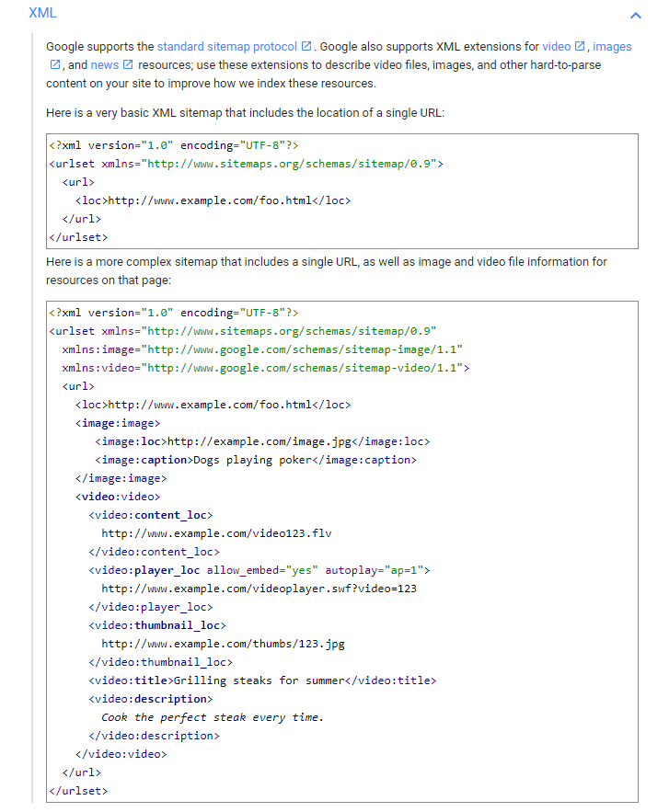
Task: Click the video123.flv URL
Action: click(x=216, y=533)
